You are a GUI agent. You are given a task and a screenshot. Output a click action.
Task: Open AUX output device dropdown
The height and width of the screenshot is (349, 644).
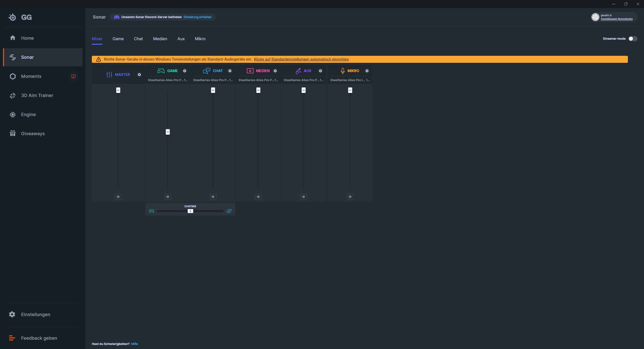(303, 80)
